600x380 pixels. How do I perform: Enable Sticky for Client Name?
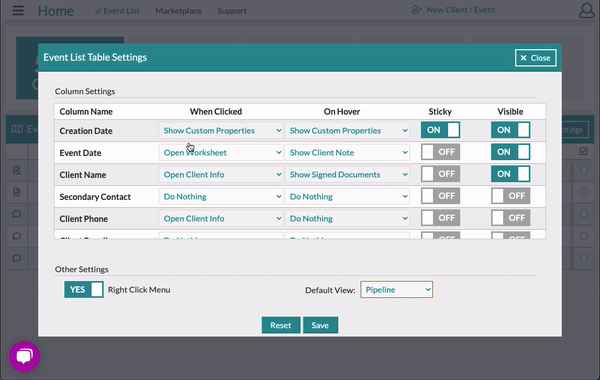[x=440, y=174]
